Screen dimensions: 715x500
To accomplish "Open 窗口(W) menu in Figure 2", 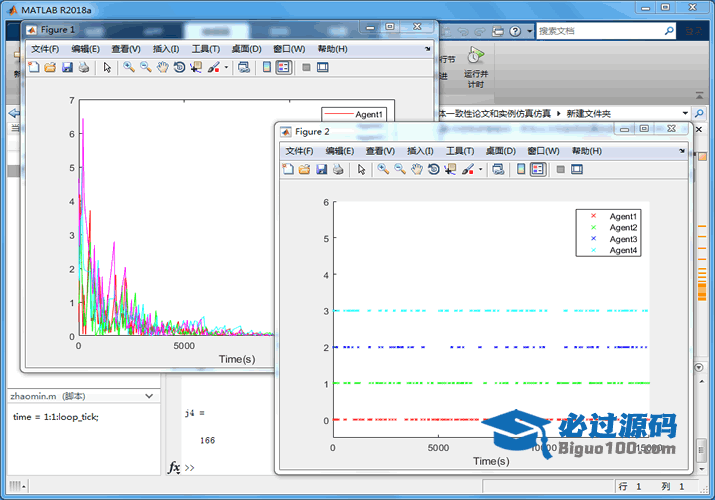I will tap(544, 151).
